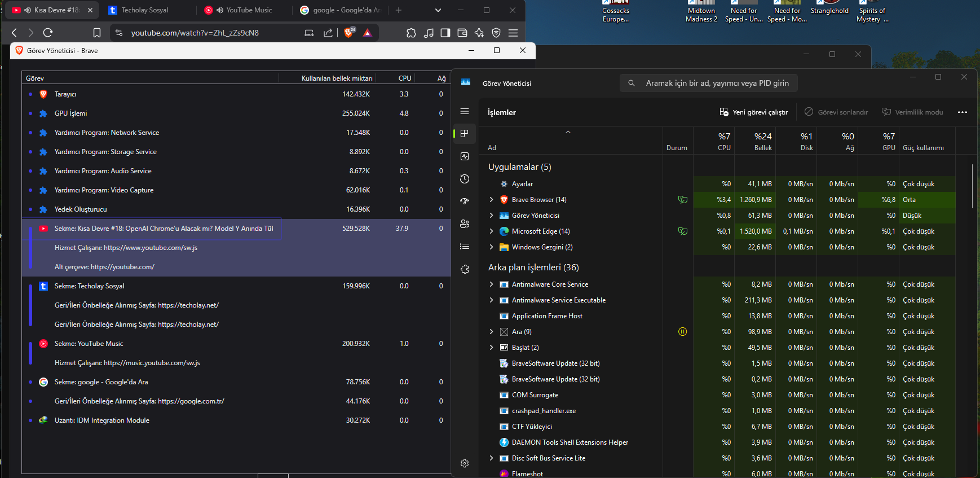This screenshot has height=478, width=980.
Task: Select the Sekme: Techolay Sosyal task row
Action: click(x=236, y=286)
